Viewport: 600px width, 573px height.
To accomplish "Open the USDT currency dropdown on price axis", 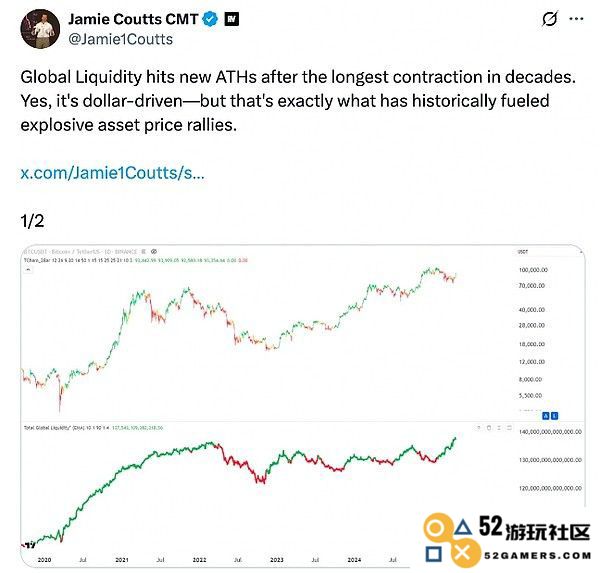I will [x=523, y=252].
